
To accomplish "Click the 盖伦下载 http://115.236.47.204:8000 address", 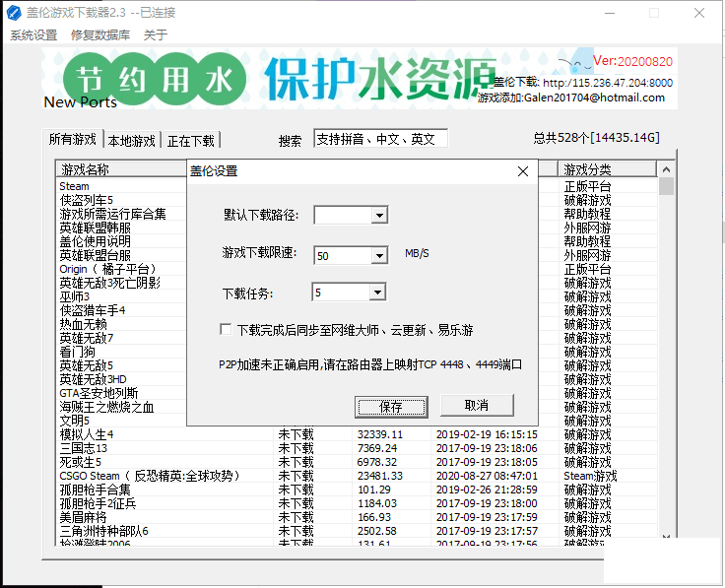I will pos(583,83).
